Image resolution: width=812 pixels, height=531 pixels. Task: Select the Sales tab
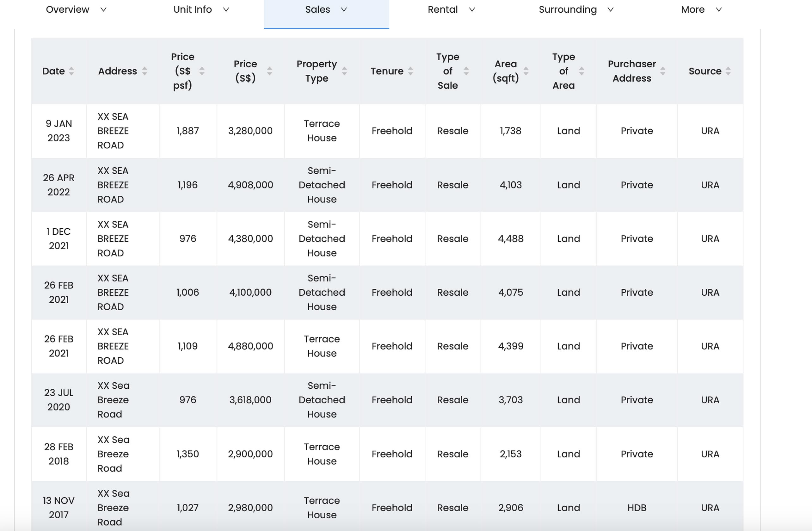pyautogui.click(x=318, y=9)
